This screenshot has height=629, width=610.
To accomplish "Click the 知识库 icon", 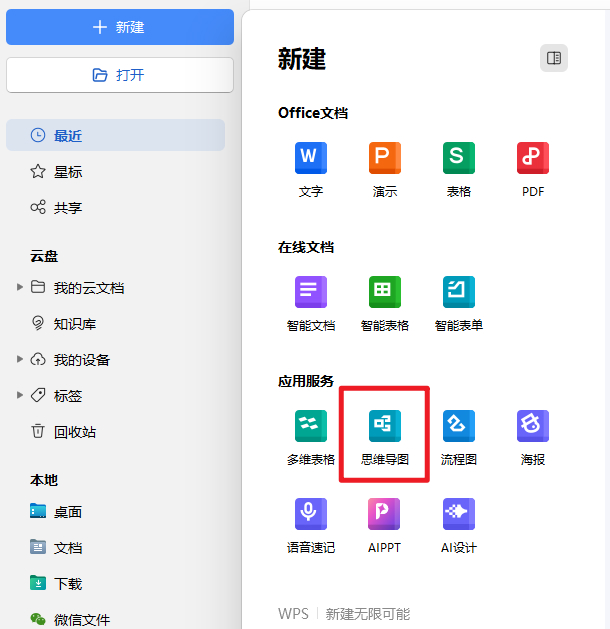I will click(38, 323).
